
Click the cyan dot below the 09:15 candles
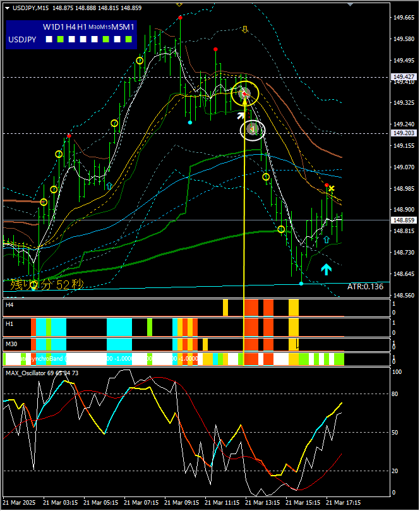190,123
